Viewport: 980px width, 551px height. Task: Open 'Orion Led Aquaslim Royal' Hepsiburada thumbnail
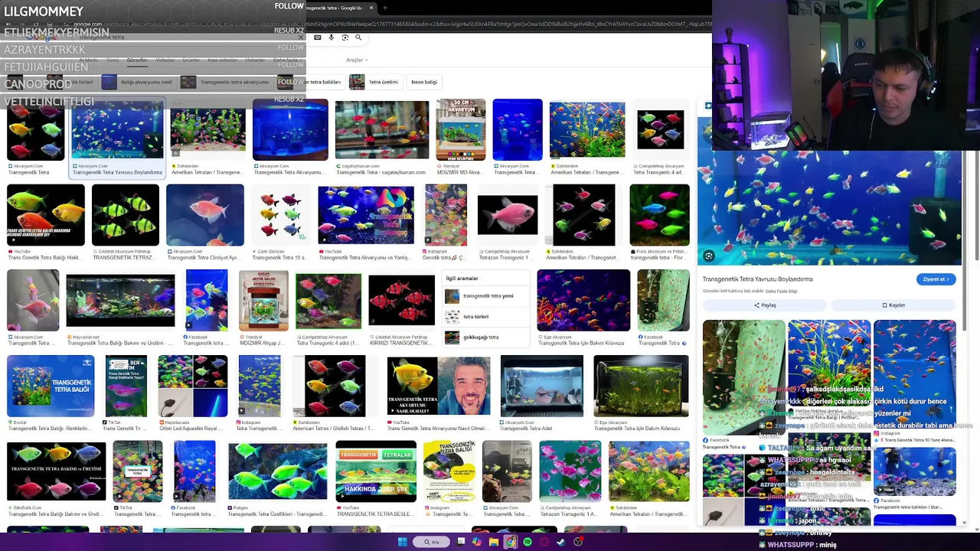tap(193, 386)
